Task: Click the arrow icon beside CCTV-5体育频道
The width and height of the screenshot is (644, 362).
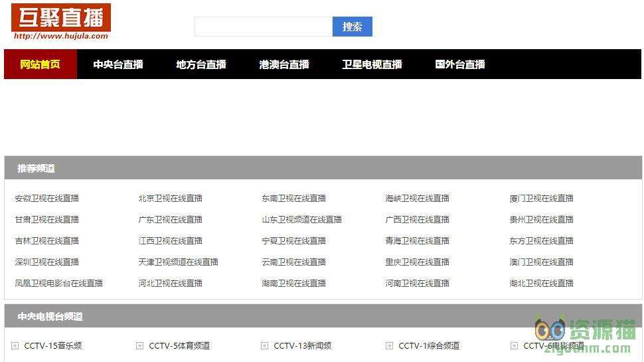Action: 139,345
